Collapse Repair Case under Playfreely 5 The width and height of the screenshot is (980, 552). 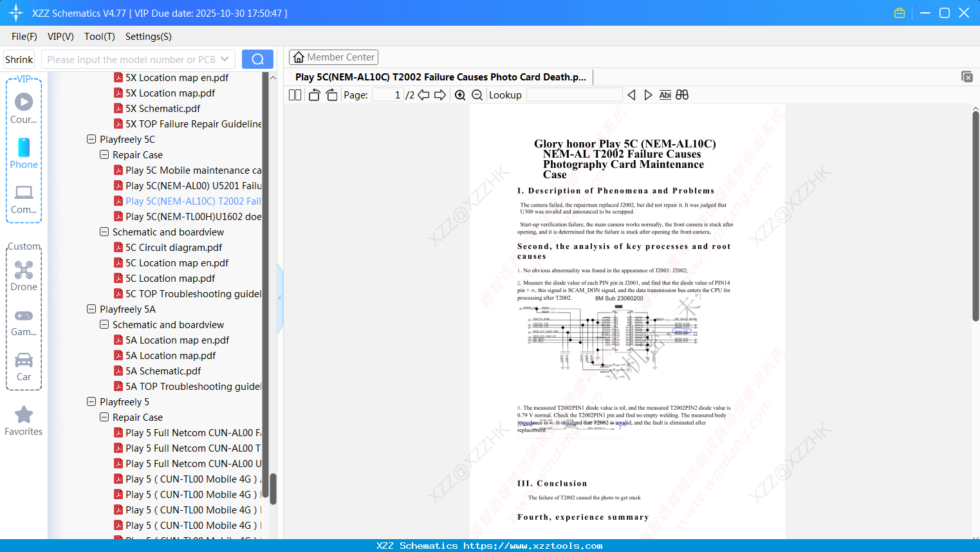click(104, 417)
